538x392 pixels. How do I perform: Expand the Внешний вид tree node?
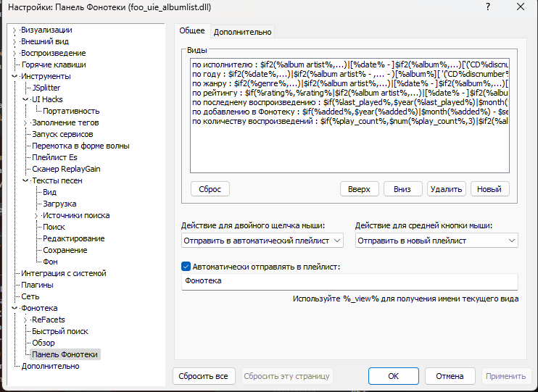tap(14, 42)
